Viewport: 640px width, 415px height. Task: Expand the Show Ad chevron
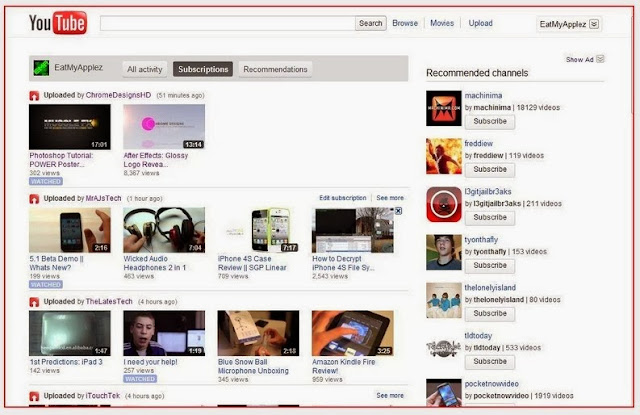click(600, 59)
